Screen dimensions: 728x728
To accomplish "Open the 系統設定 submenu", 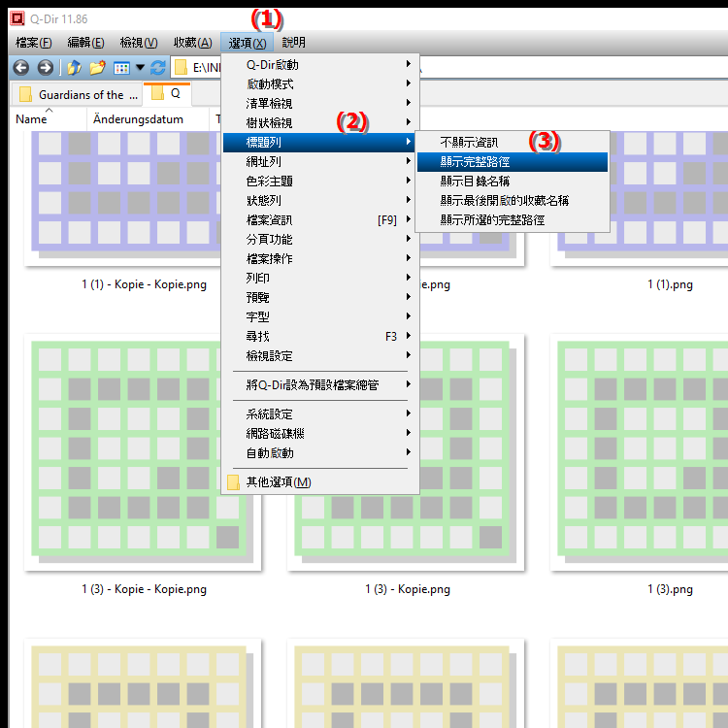I will click(x=320, y=414).
